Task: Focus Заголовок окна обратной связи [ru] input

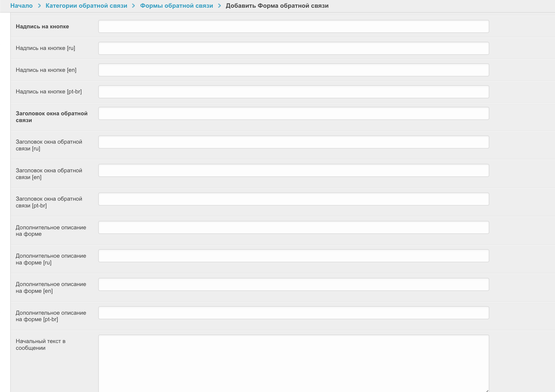Action: (293, 142)
